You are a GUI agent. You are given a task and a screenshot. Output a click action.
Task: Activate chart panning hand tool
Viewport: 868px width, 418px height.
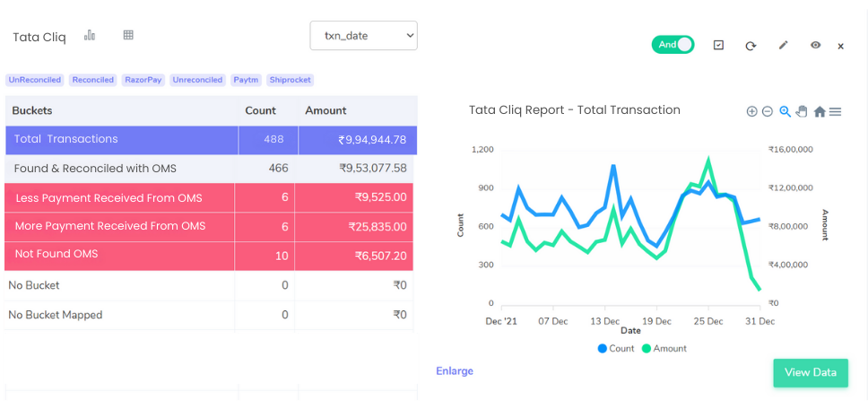802,111
